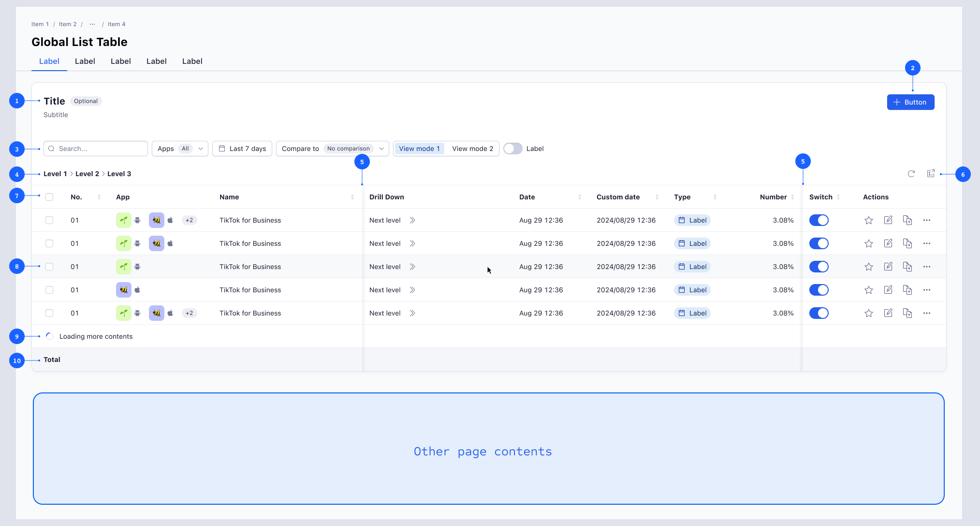Click the Next level double chevron in last row
980x526 pixels.
tap(412, 313)
